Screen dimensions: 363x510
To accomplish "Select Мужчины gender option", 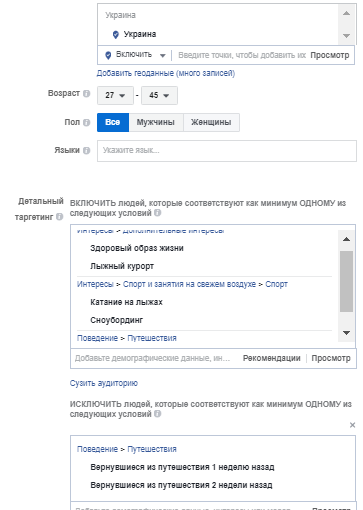I will [156, 122].
